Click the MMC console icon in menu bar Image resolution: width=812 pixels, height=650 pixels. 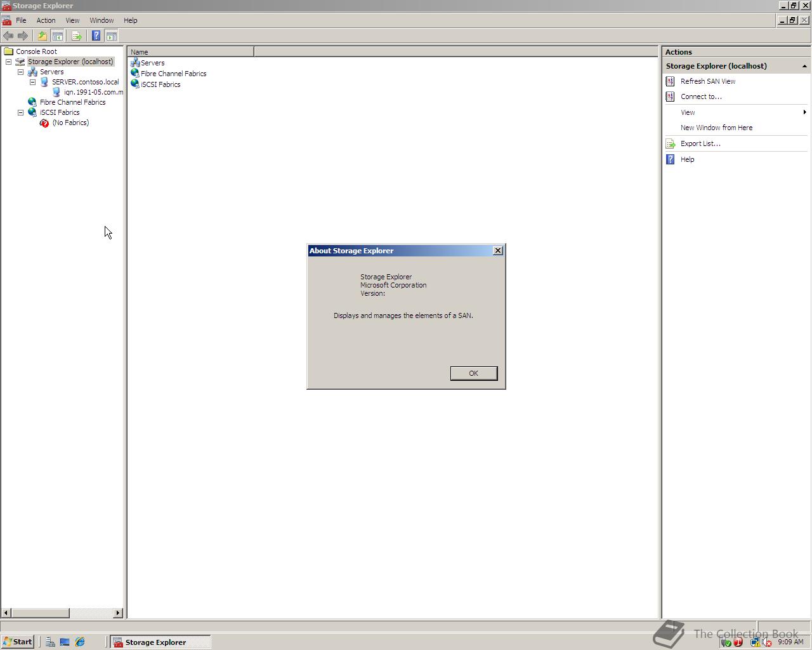tap(6, 20)
